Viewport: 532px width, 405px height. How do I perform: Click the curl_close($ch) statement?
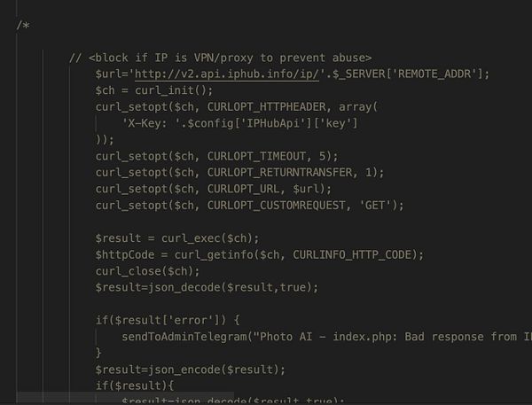coord(147,271)
